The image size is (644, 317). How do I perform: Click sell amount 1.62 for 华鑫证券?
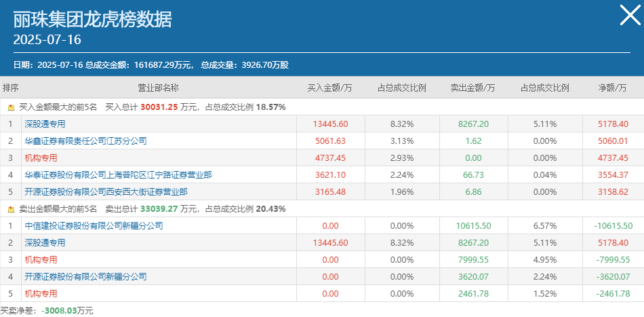pos(473,141)
